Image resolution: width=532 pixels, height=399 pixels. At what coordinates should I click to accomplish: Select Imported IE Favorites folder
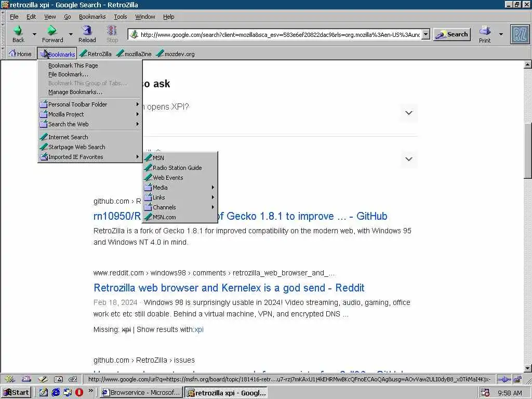tap(89, 157)
